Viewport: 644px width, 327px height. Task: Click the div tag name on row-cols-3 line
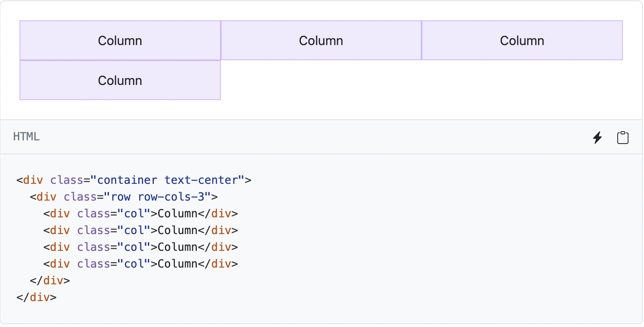click(x=46, y=197)
